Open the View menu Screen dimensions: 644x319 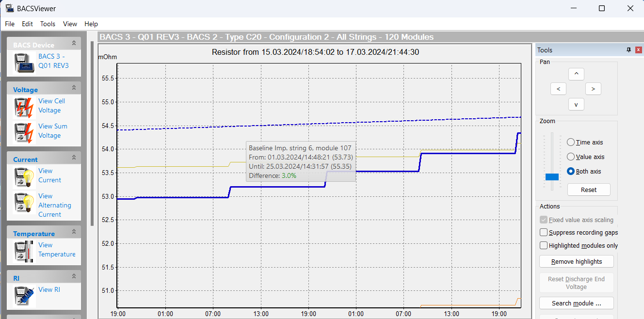[x=70, y=24]
